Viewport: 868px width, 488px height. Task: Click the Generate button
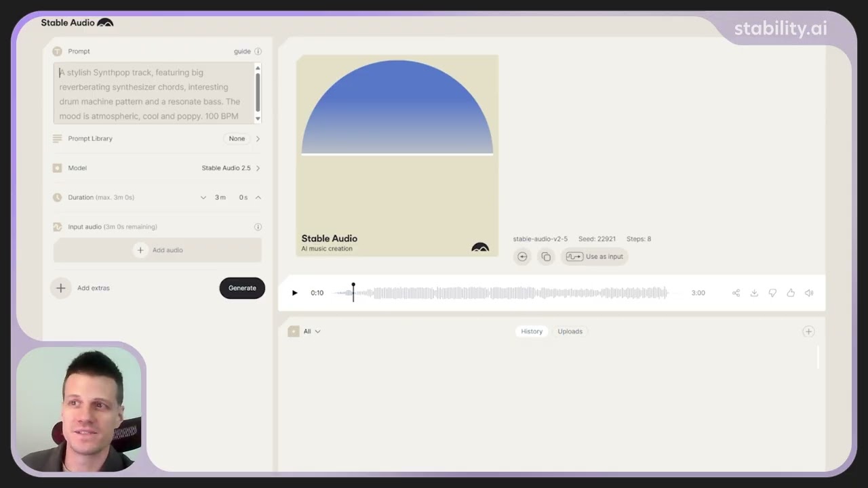point(242,288)
